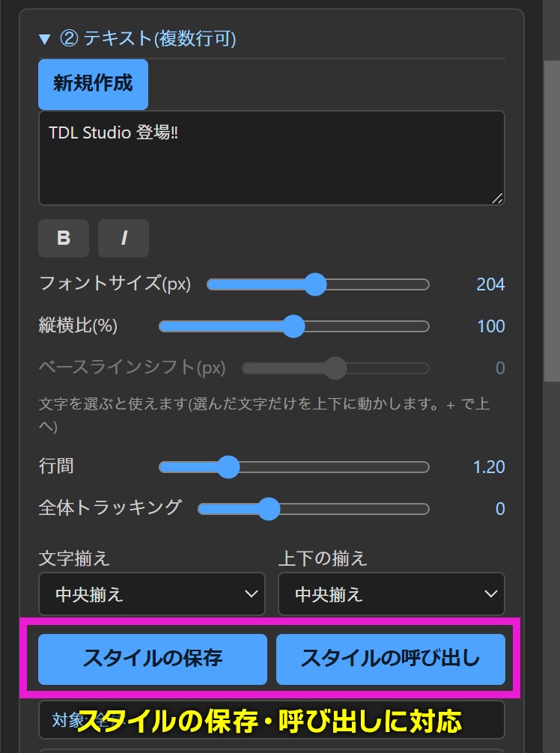Click the 全体トラッキング slider
Screen dimensions: 560x753
click(314, 508)
